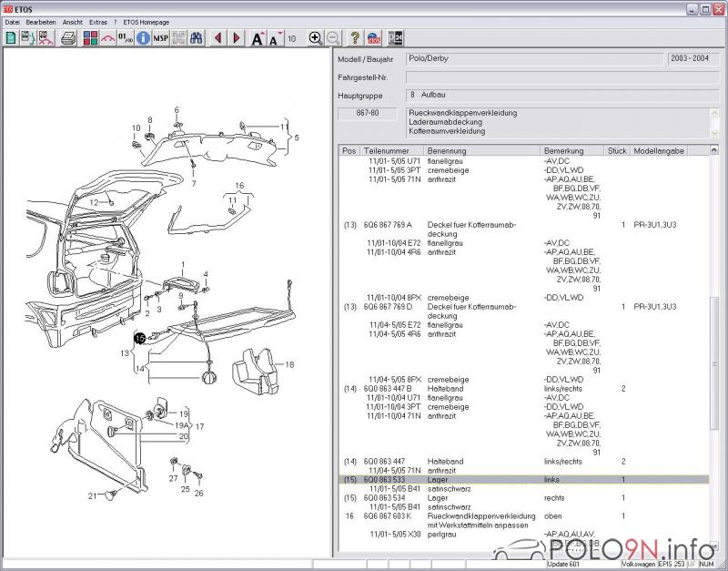This screenshot has height=571, width=728.
Task: Go back with the left red arrow
Action: click(x=217, y=38)
